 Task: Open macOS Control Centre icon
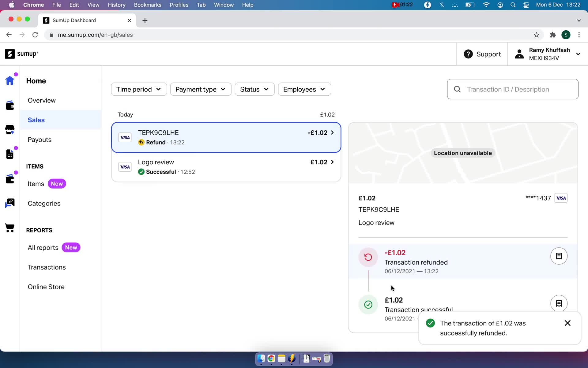526,5
